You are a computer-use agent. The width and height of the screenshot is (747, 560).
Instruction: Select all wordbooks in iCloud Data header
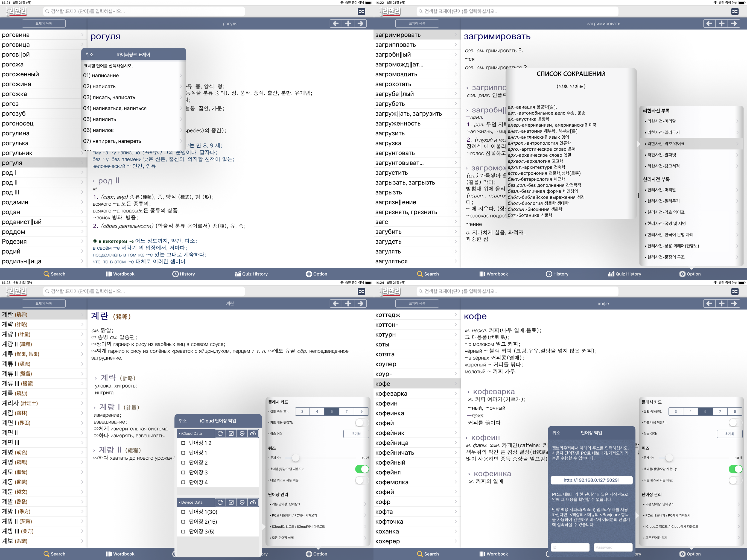point(231,433)
